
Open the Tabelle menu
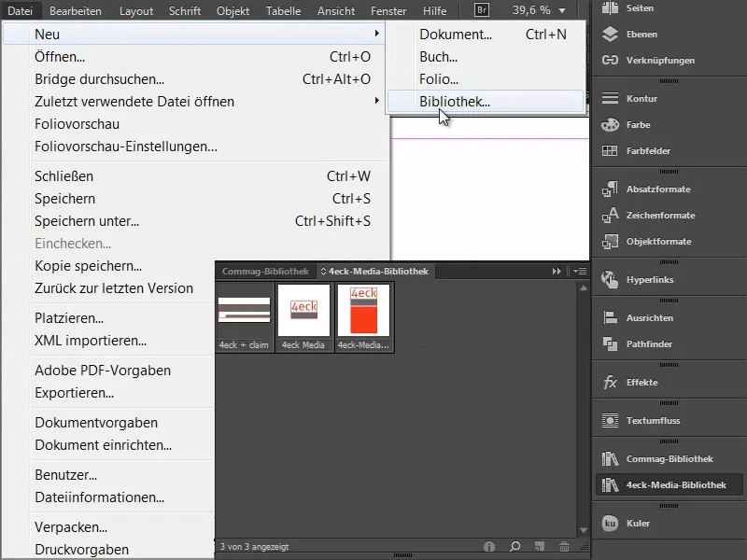point(284,10)
